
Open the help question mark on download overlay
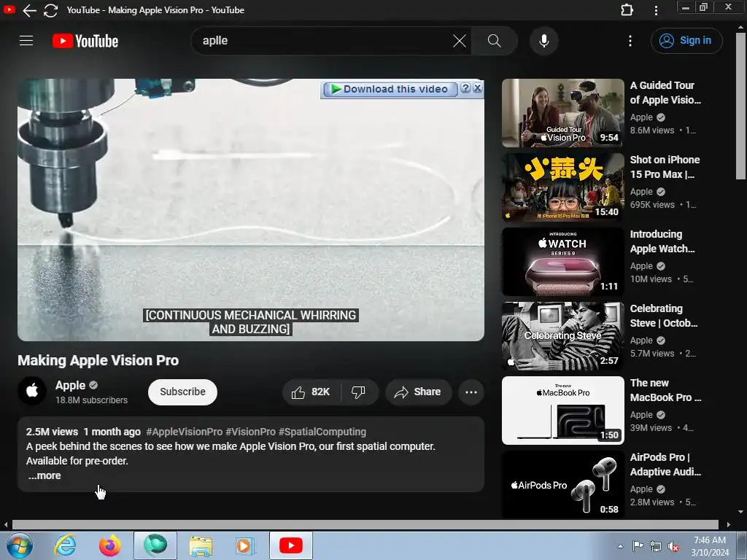465,88
